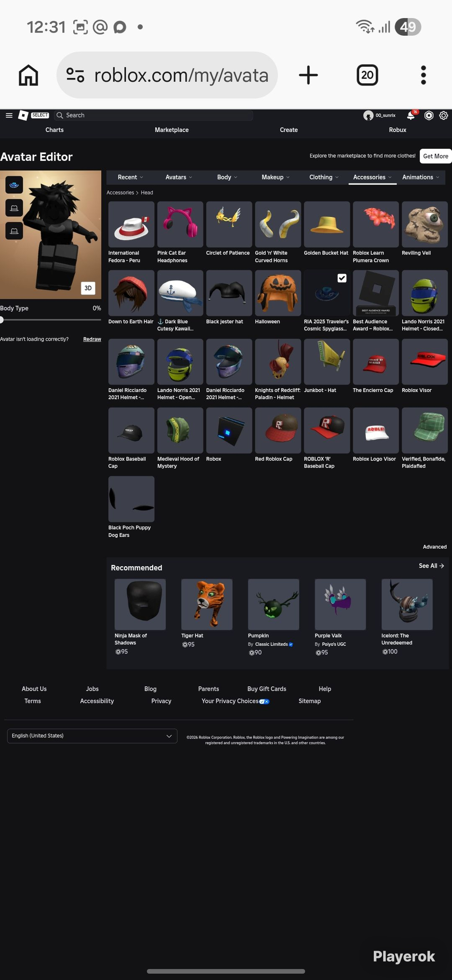Equip the Pink Cat Ear Headphones
Screen dimensions: 452x980
coord(180,224)
